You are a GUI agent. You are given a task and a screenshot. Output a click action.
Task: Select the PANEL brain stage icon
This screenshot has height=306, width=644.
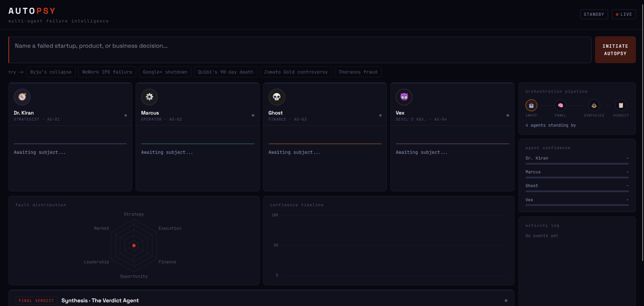560,105
